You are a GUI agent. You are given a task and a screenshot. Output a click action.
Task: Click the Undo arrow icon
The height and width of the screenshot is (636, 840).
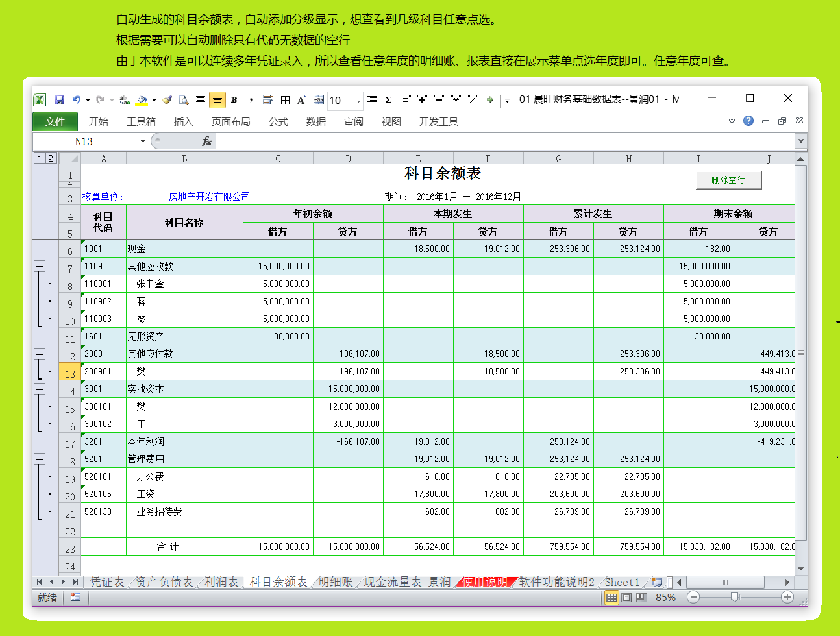77,100
